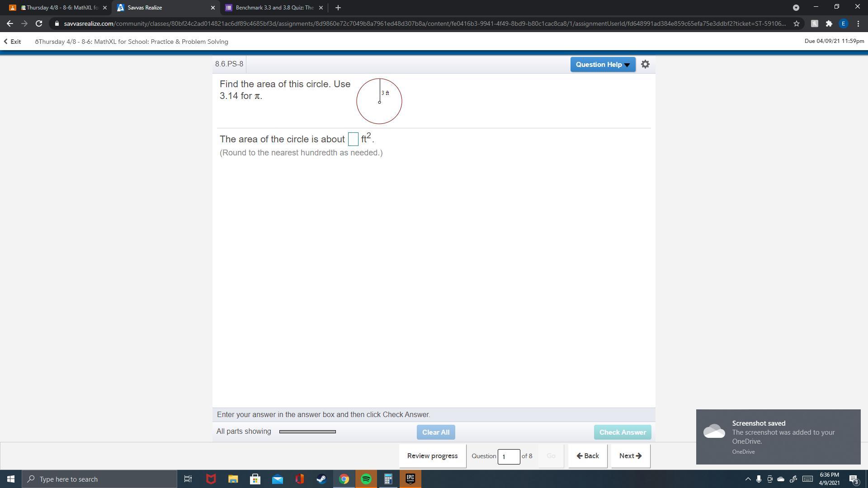Click the Question number field
Image resolution: width=868 pixels, height=488 pixels.
click(x=508, y=456)
